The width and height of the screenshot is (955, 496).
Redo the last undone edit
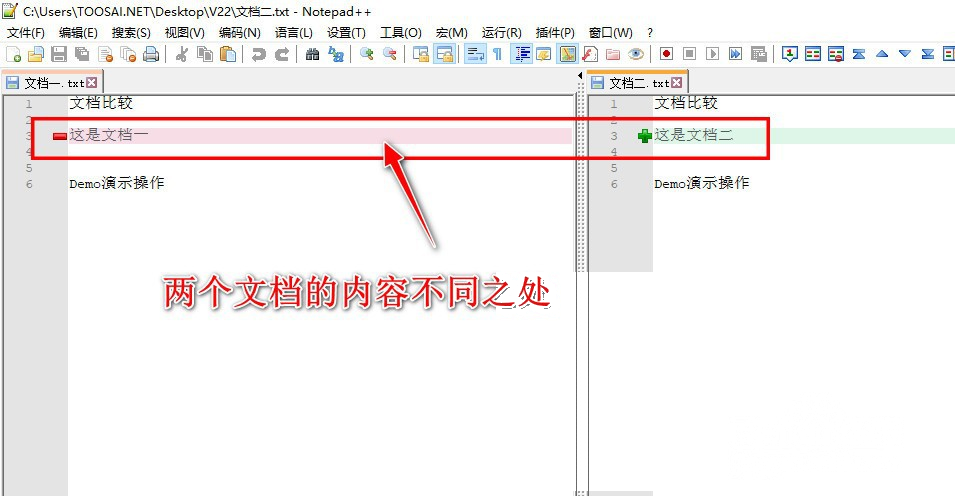point(281,54)
